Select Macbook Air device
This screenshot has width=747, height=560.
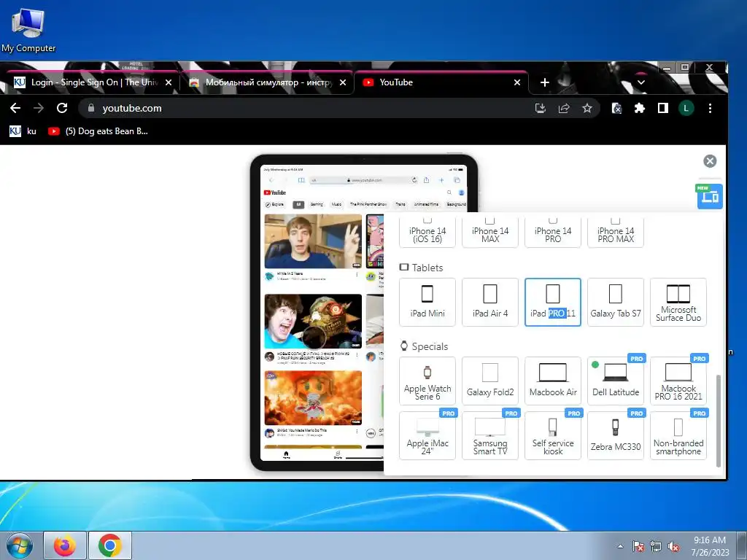point(553,381)
